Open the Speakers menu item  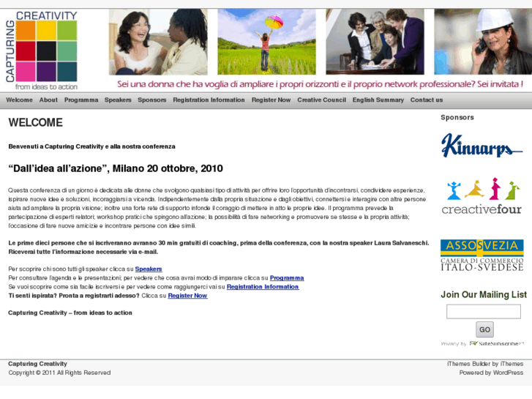click(x=118, y=100)
